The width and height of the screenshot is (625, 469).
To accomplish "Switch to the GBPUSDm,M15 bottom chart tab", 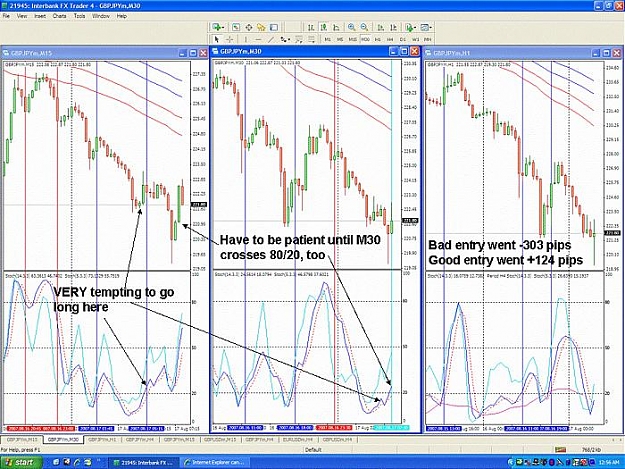I will coord(220,440).
